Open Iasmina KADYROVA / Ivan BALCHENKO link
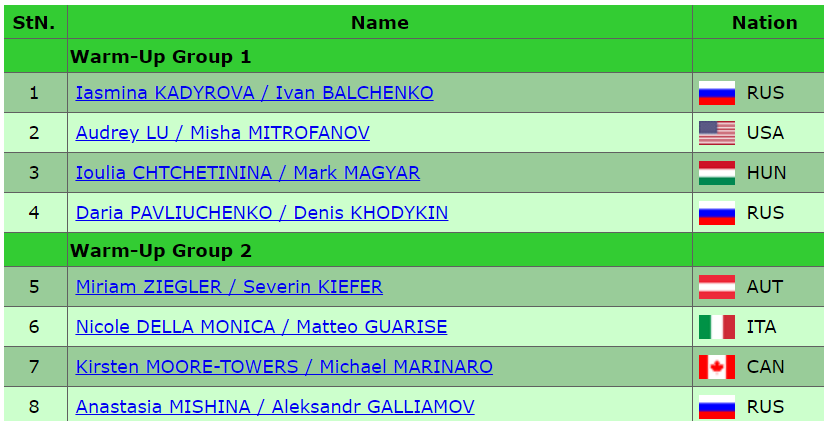825x422 pixels. coord(254,93)
